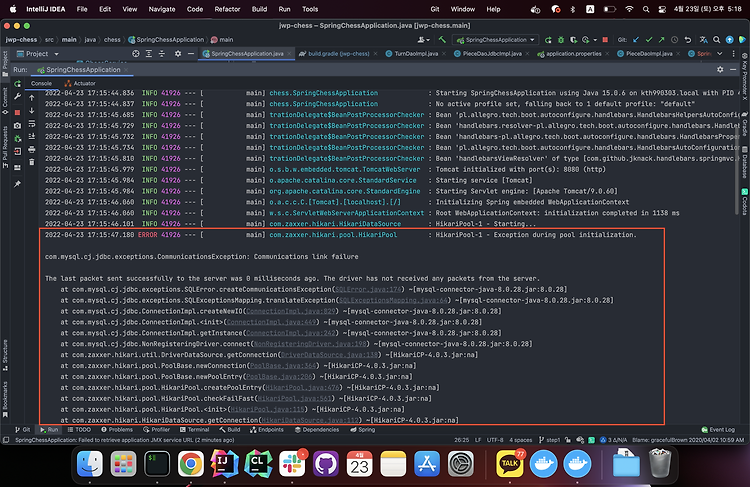This screenshot has width=750, height=487.
Task: Open SpringChessApplication run configuration dropdown
Action: point(496,40)
